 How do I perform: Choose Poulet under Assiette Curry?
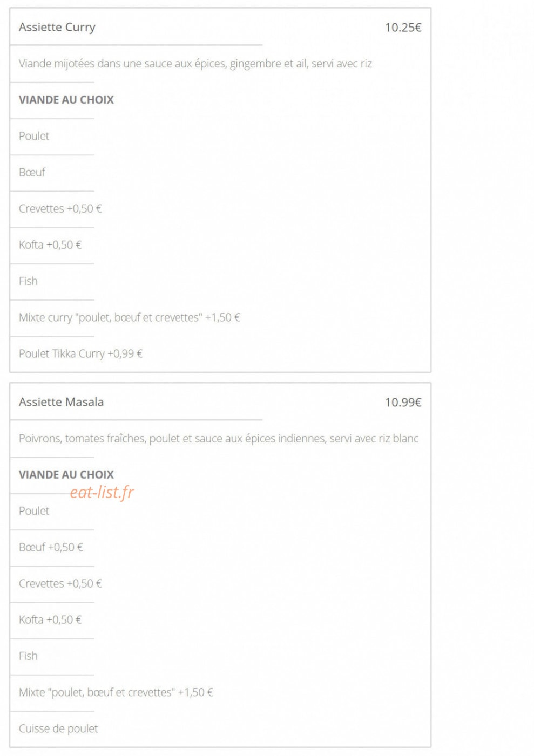click(x=34, y=136)
